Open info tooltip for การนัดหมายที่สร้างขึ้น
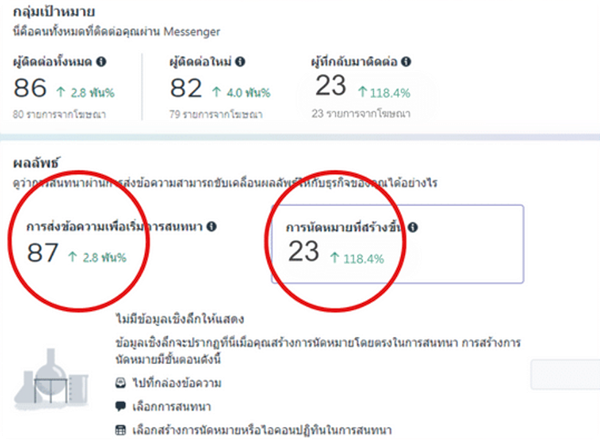The width and height of the screenshot is (600, 440). (413, 228)
